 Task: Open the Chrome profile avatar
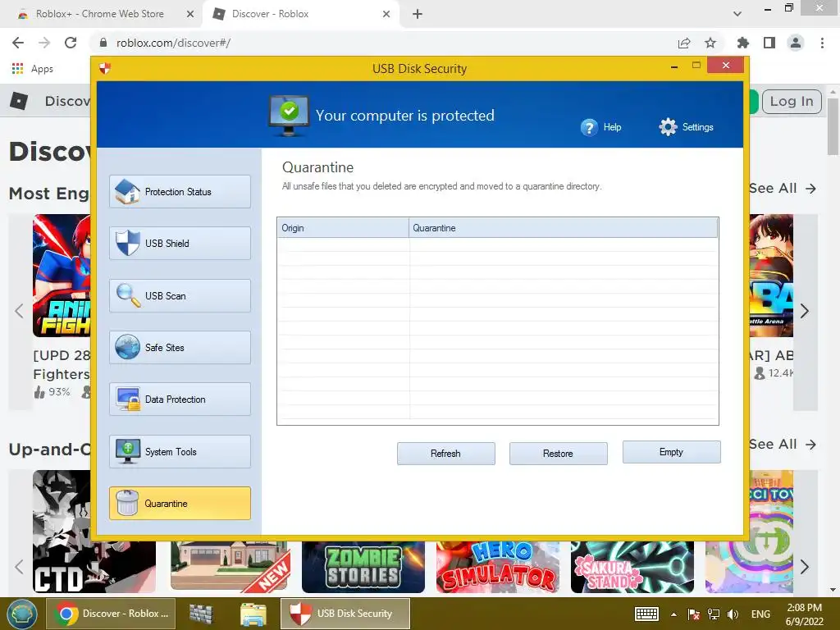point(796,43)
